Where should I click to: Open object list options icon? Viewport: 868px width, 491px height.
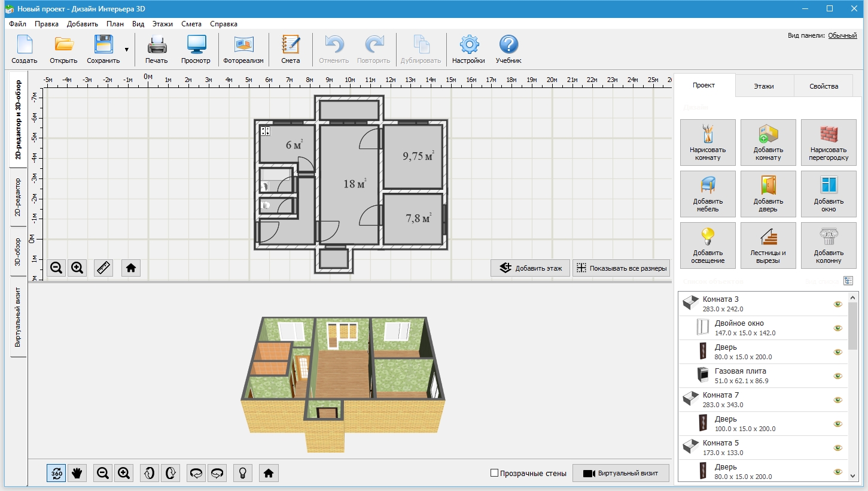[848, 281]
